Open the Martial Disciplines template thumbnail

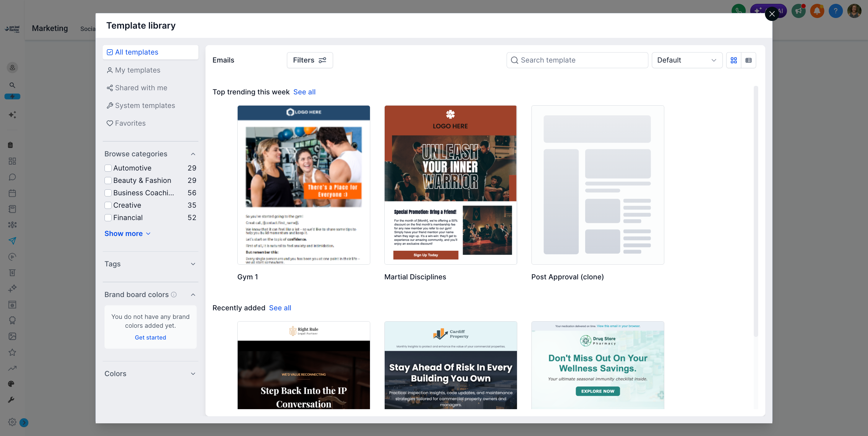451,185
